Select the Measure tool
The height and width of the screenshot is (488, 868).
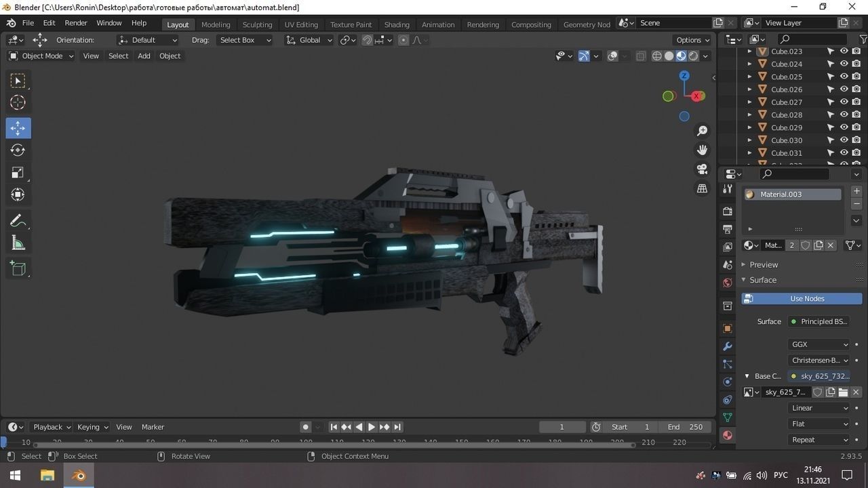pyautogui.click(x=18, y=243)
